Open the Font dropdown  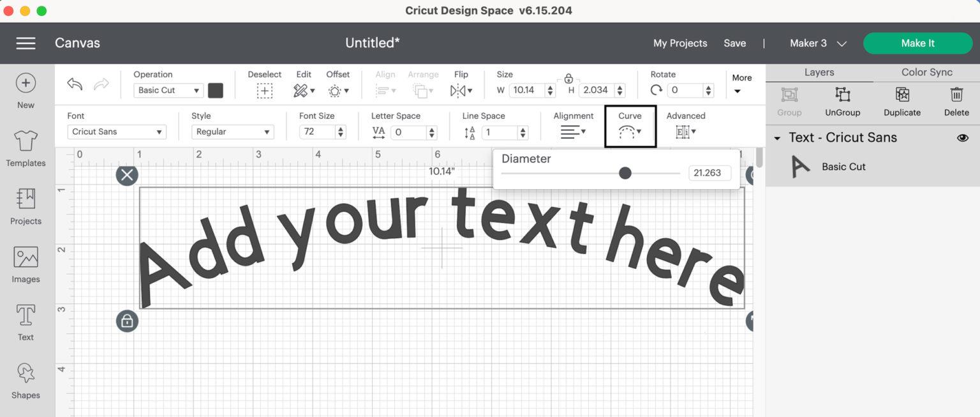coord(117,132)
